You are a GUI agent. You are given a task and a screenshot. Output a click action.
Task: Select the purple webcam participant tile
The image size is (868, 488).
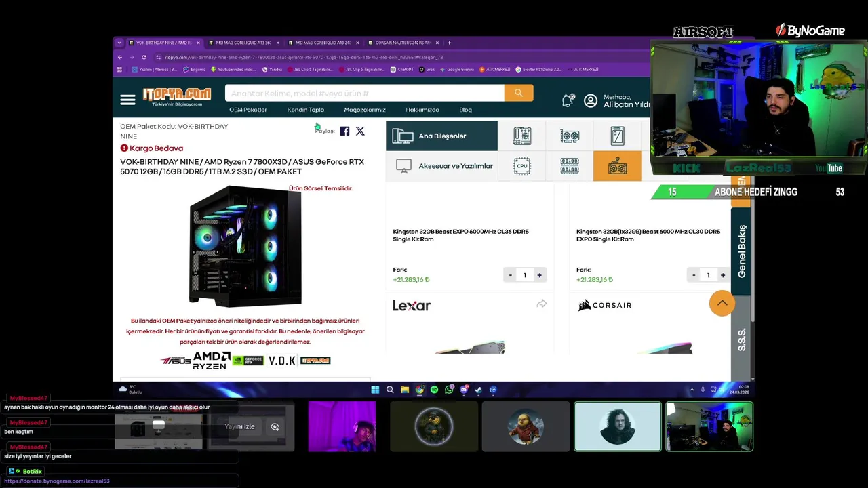342,426
